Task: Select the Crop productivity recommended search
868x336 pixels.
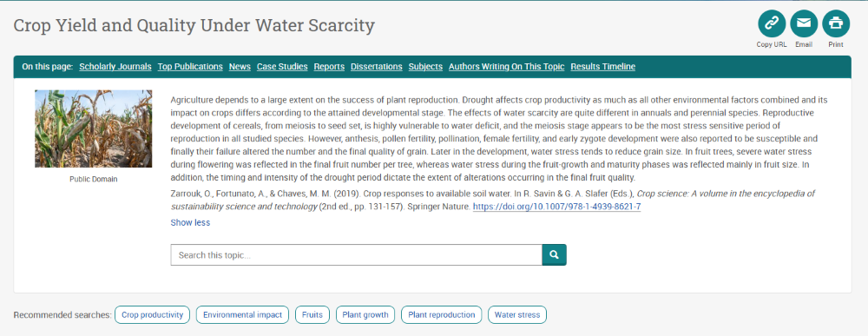Action: tap(152, 315)
